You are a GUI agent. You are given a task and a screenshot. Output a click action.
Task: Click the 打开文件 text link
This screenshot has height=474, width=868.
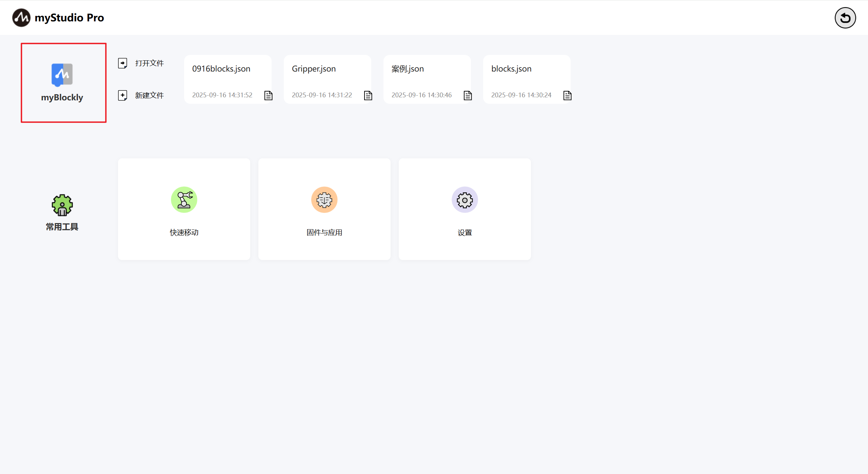149,63
